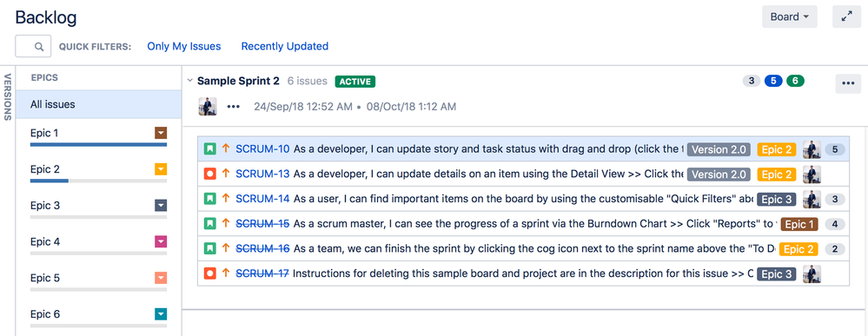Apply the Recently Updated filter
The width and height of the screenshot is (868, 336).
click(284, 47)
